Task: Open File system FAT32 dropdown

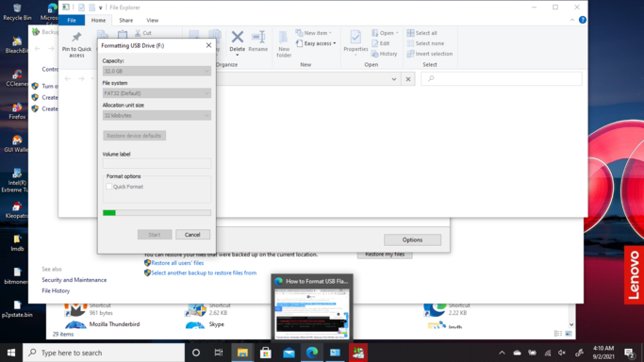Action: coord(157,93)
